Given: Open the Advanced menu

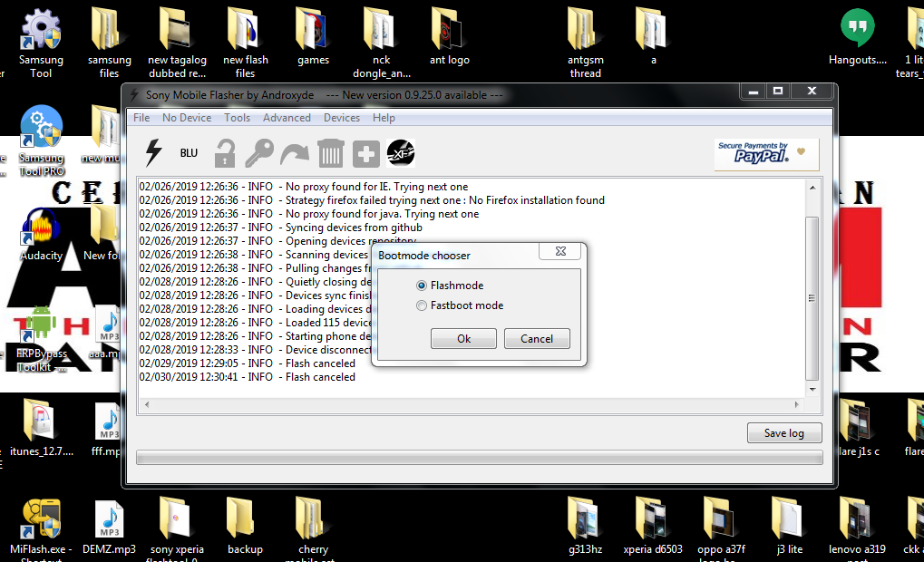Looking at the screenshot, I should (287, 118).
